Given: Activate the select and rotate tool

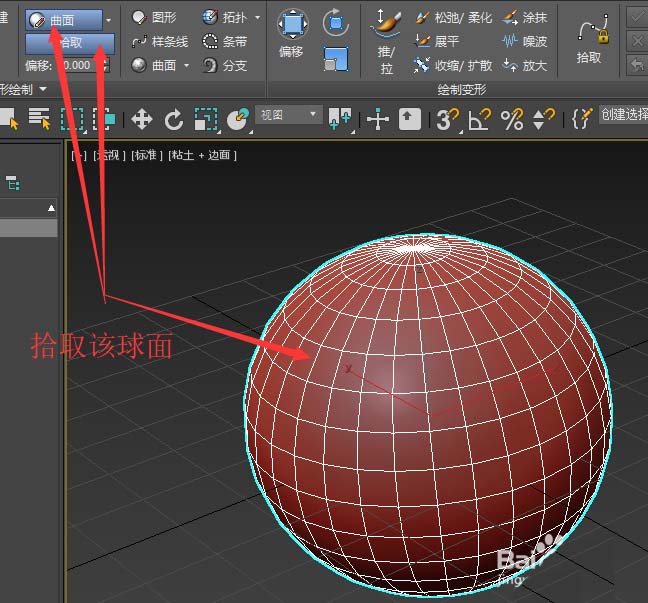Looking at the screenshot, I should coord(174,120).
